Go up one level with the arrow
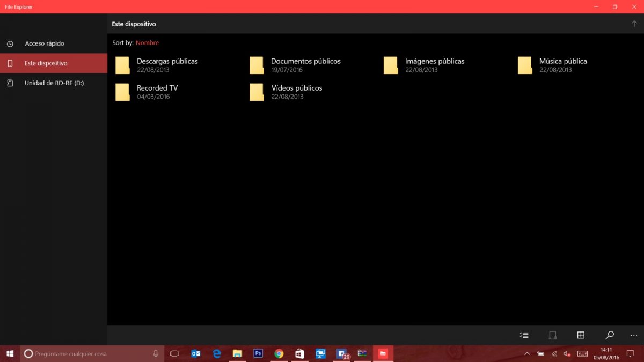The height and width of the screenshot is (362, 644). (634, 24)
